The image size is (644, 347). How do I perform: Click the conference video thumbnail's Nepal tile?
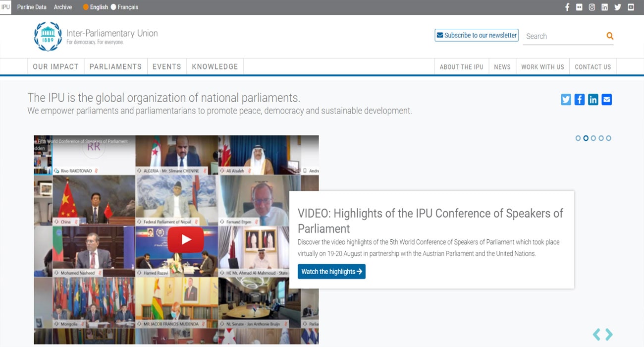point(177,200)
